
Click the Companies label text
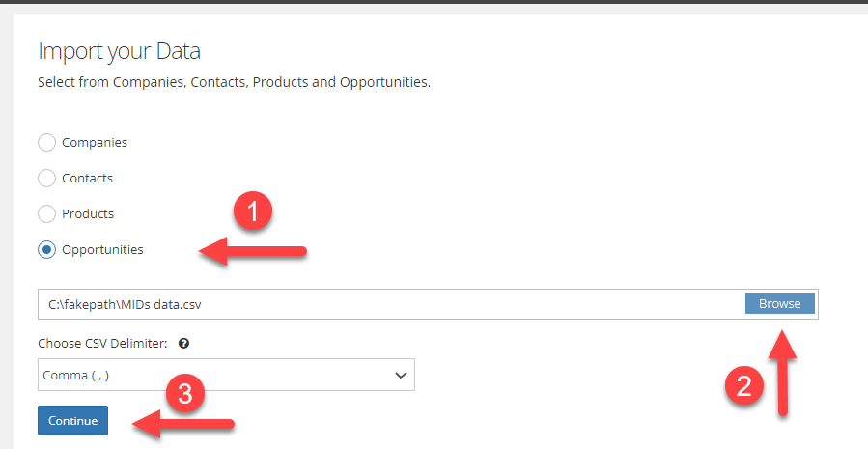point(95,142)
